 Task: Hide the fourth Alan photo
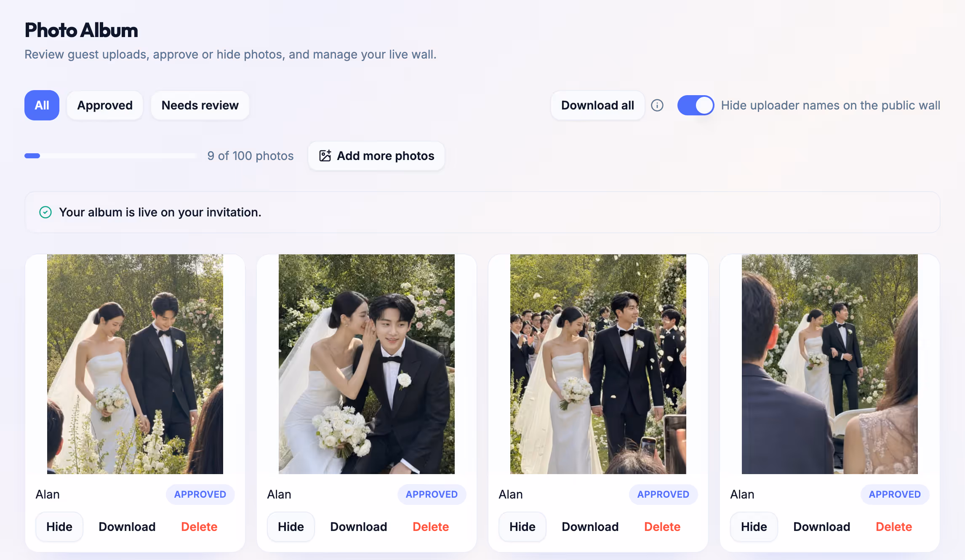(x=754, y=527)
